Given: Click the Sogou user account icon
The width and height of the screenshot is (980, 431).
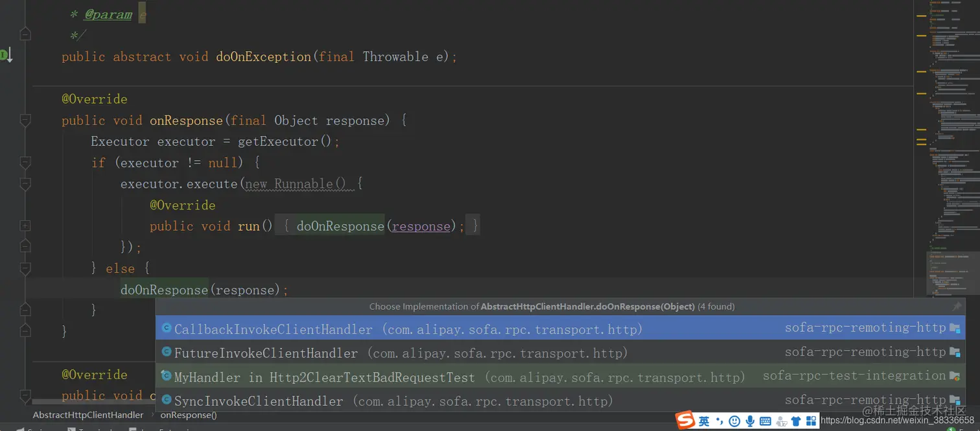Looking at the screenshot, I should [x=782, y=421].
